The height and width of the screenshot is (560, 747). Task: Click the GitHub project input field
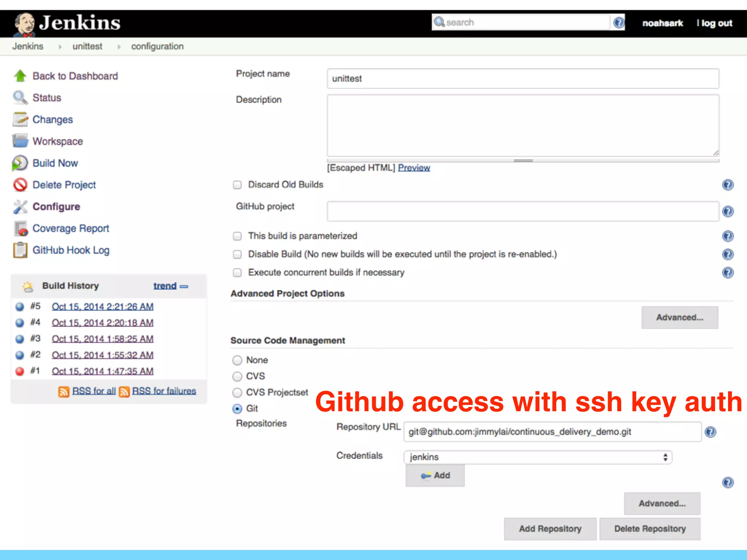[523, 211]
